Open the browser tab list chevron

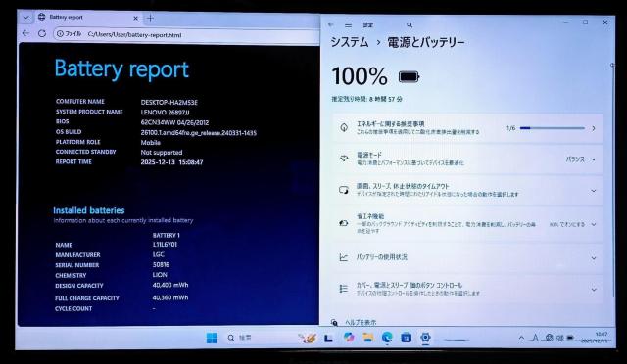pos(26,18)
